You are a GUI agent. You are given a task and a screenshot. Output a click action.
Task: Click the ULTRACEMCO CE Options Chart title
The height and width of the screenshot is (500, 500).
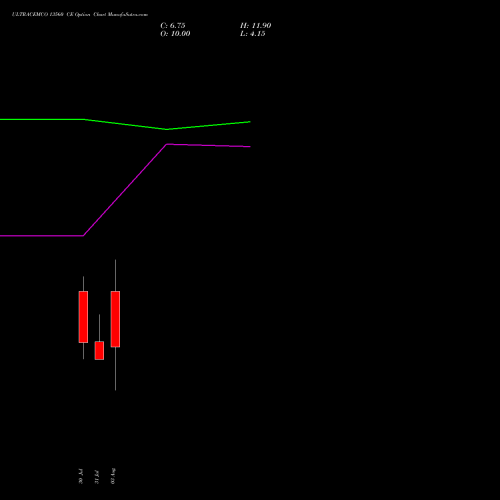point(80,14)
